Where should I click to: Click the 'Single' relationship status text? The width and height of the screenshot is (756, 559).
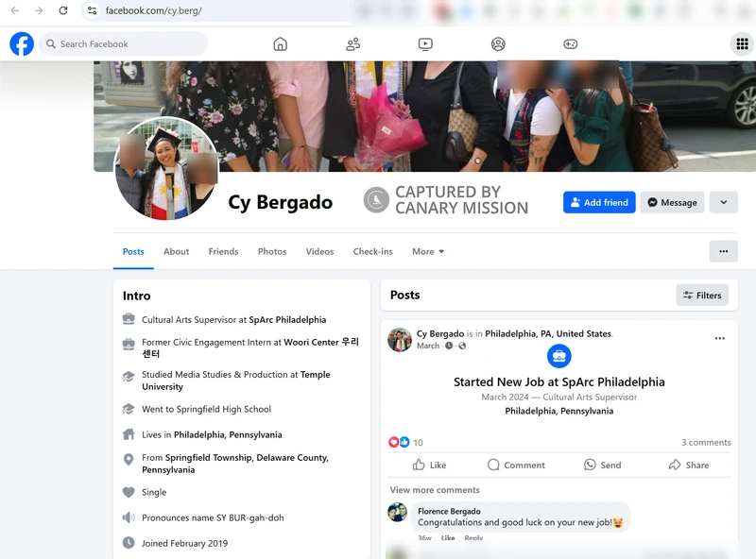154,492
